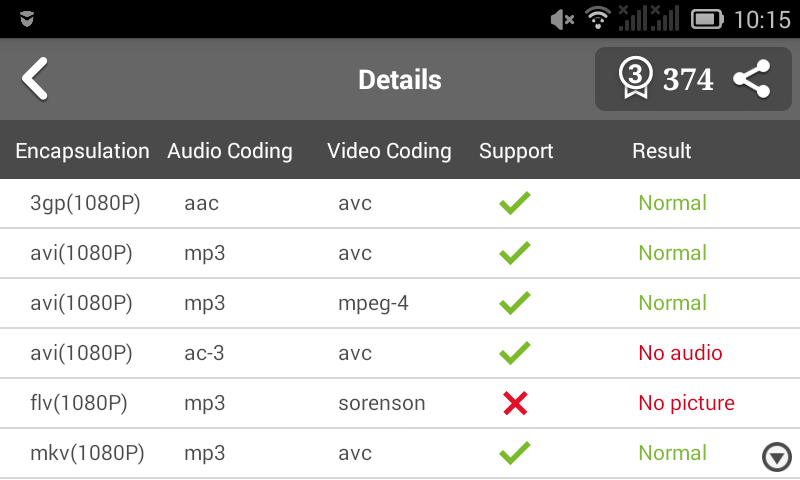Tap the No audio result text
Image resolution: width=800 pixels, height=480 pixels.
click(680, 353)
